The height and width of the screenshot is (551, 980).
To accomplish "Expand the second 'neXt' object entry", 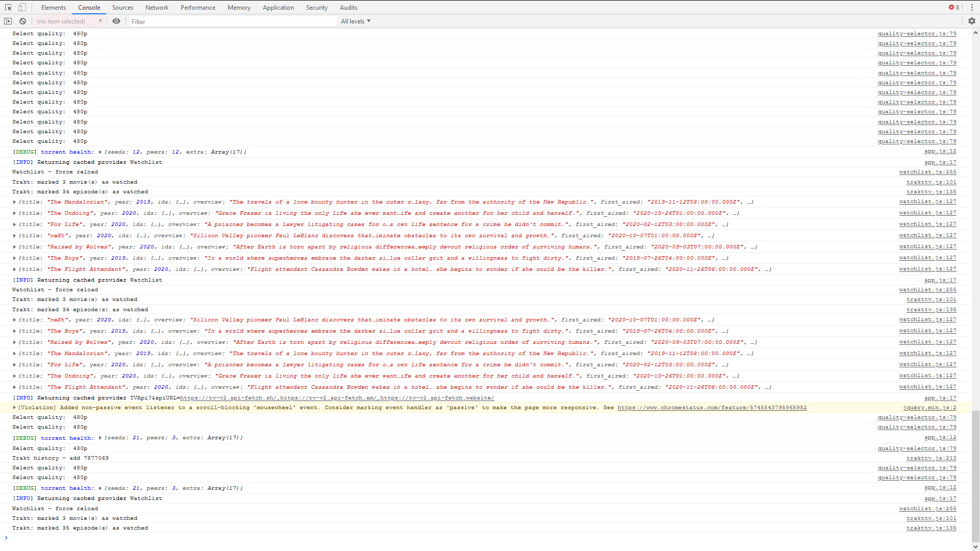I will pos(14,320).
